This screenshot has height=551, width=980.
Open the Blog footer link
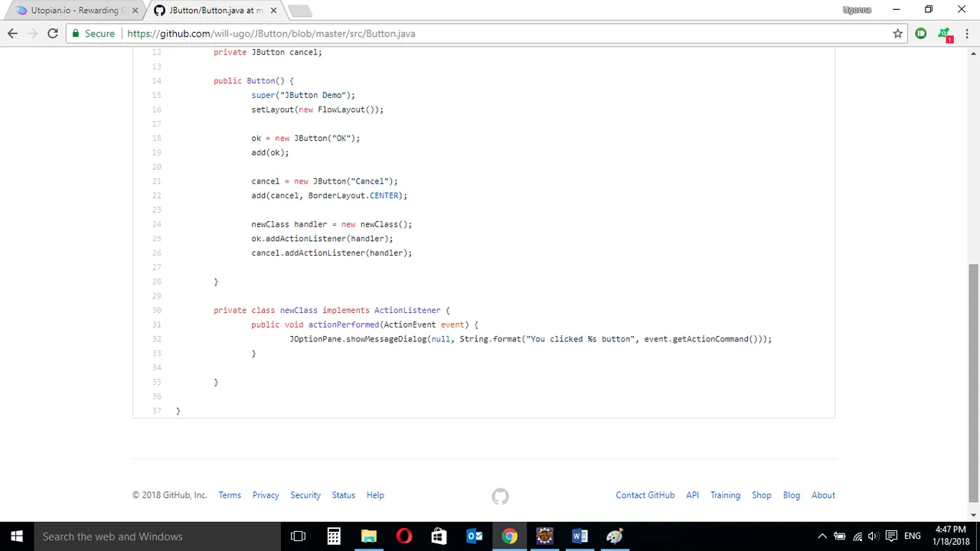pyautogui.click(x=792, y=495)
